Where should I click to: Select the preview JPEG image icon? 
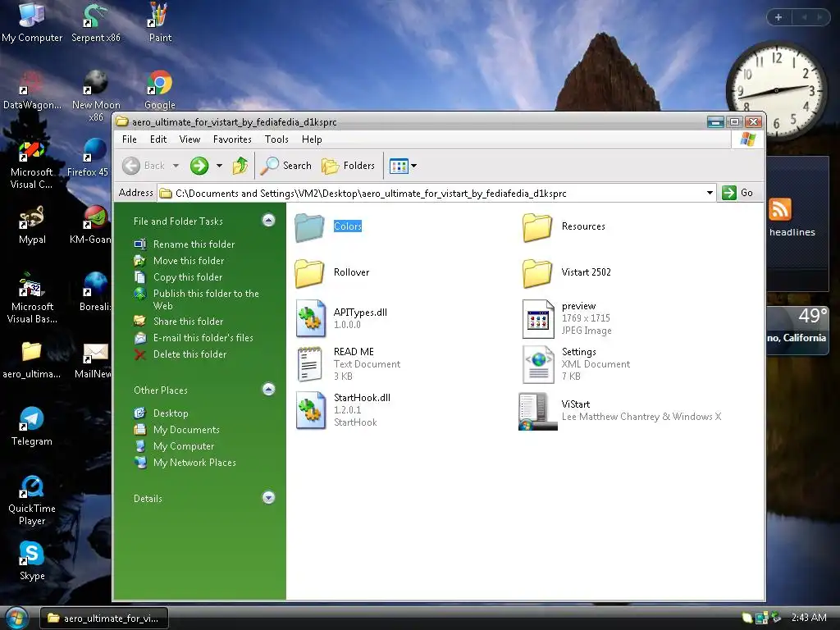click(x=538, y=319)
